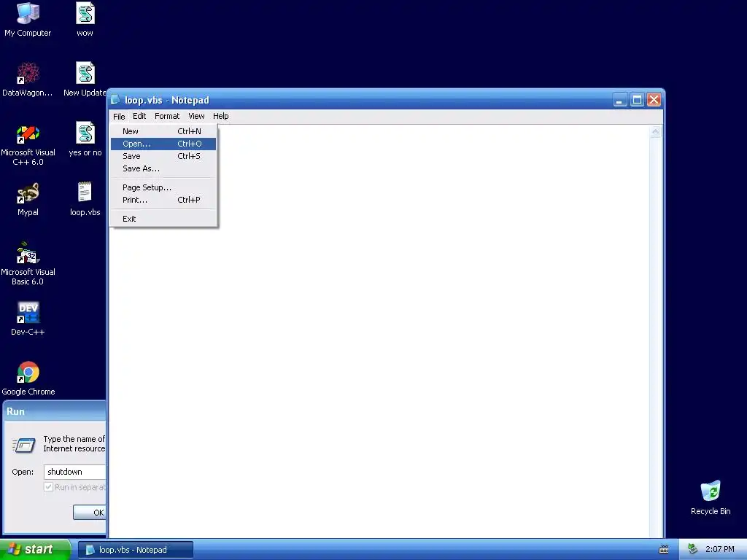Click taskbar clock 2:07 PM
Image resolution: width=747 pixels, height=560 pixels.
[x=719, y=550]
